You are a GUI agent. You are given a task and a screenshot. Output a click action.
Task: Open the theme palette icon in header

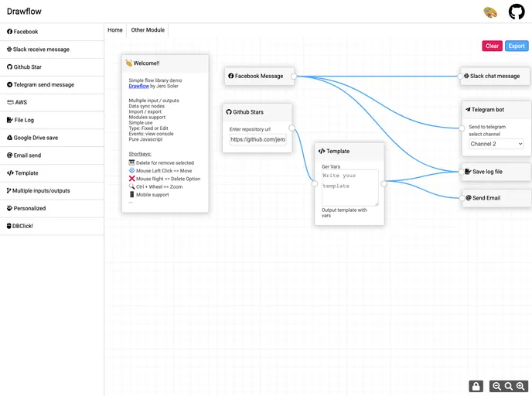click(490, 12)
